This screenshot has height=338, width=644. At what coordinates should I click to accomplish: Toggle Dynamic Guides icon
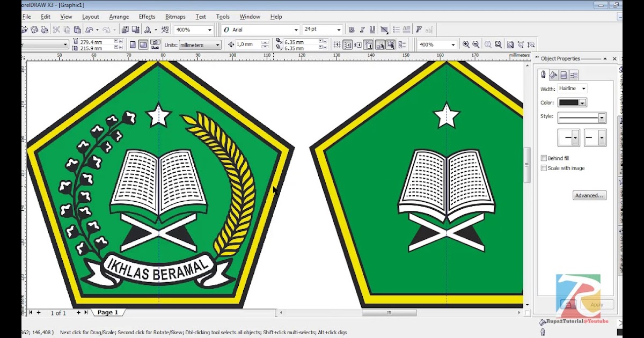[x=368, y=45]
